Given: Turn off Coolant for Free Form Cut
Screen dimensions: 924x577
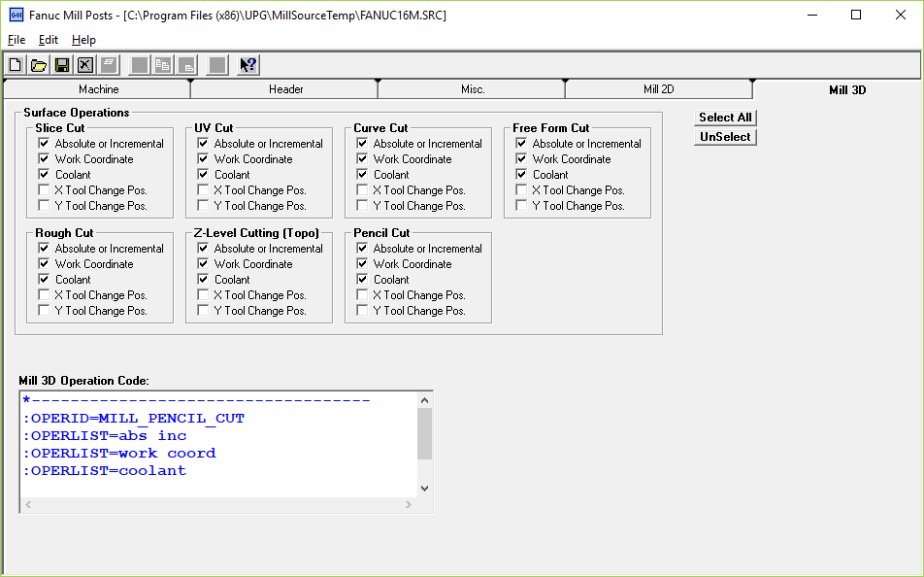Looking at the screenshot, I should [x=521, y=174].
